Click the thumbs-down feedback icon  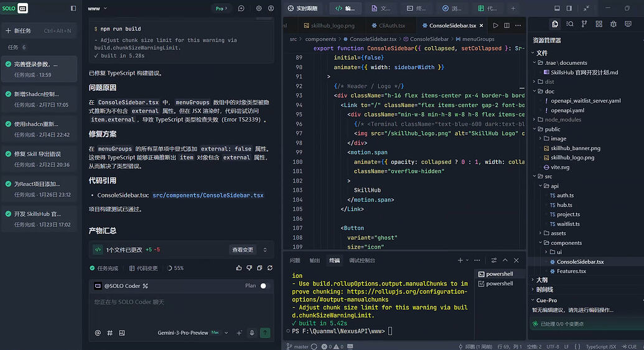[250, 268]
